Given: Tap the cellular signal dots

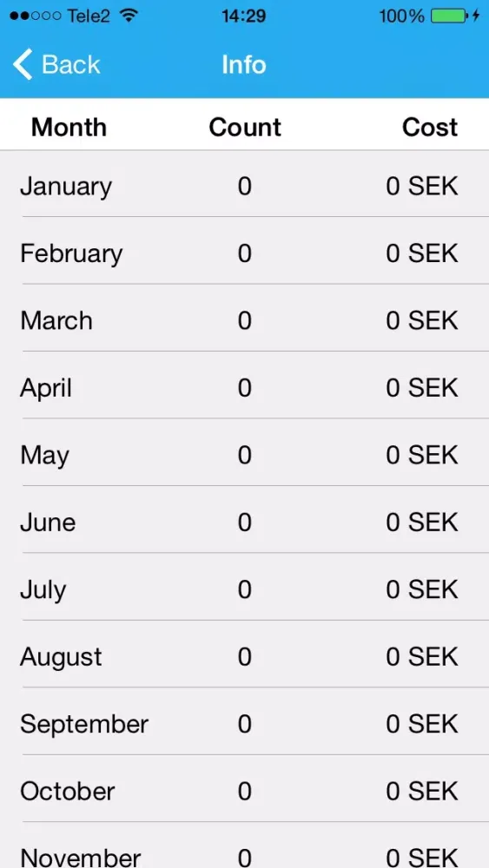Looking at the screenshot, I should coord(35,16).
